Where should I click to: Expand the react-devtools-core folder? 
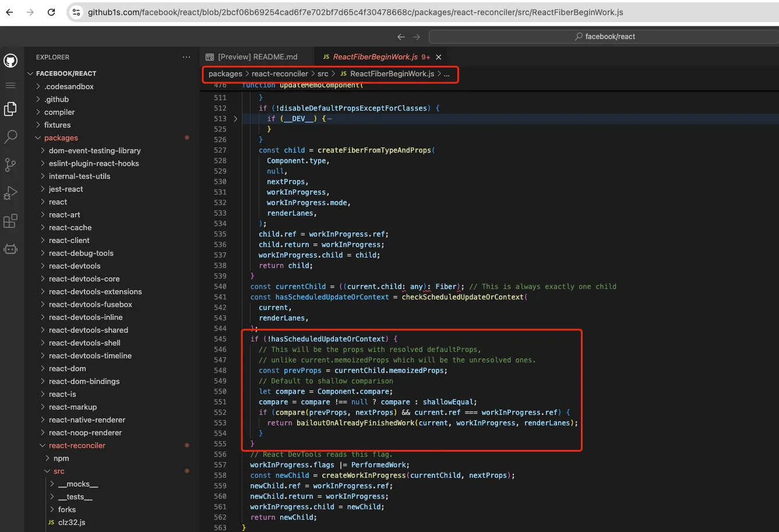point(112,279)
